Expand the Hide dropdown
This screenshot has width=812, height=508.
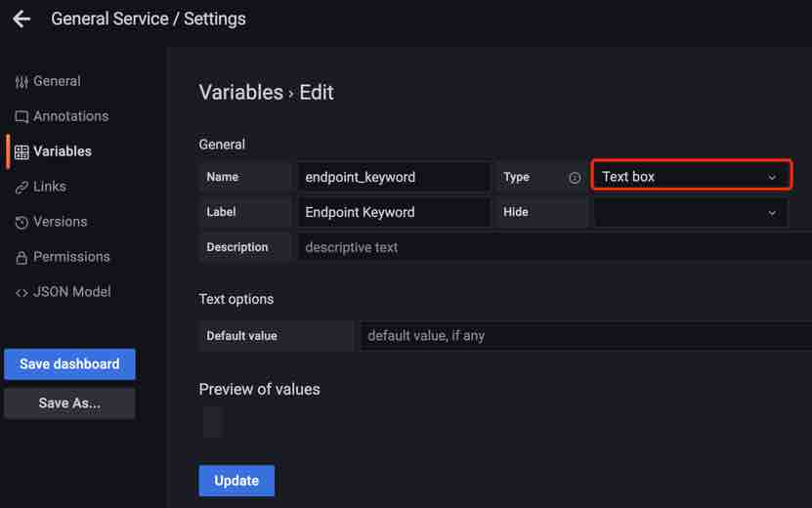click(690, 212)
